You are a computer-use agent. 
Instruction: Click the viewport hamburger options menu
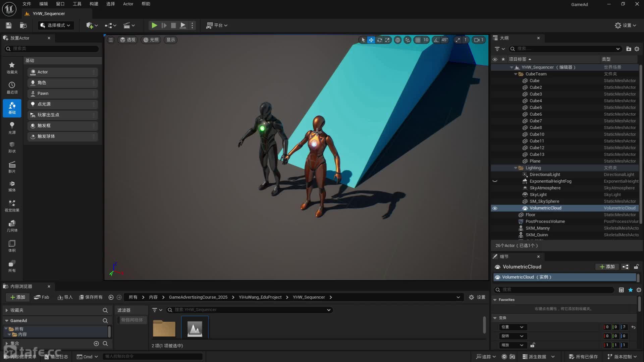click(111, 40)
